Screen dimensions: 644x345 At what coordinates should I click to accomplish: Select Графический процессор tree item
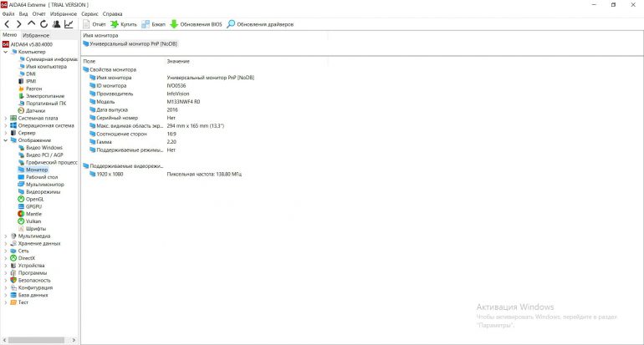48,162
